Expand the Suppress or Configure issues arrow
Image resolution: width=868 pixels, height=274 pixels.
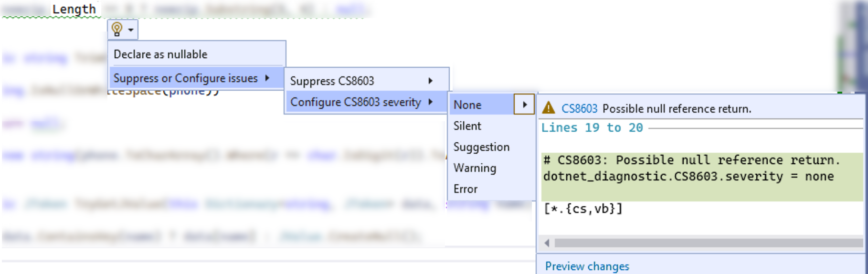(267, 78)
